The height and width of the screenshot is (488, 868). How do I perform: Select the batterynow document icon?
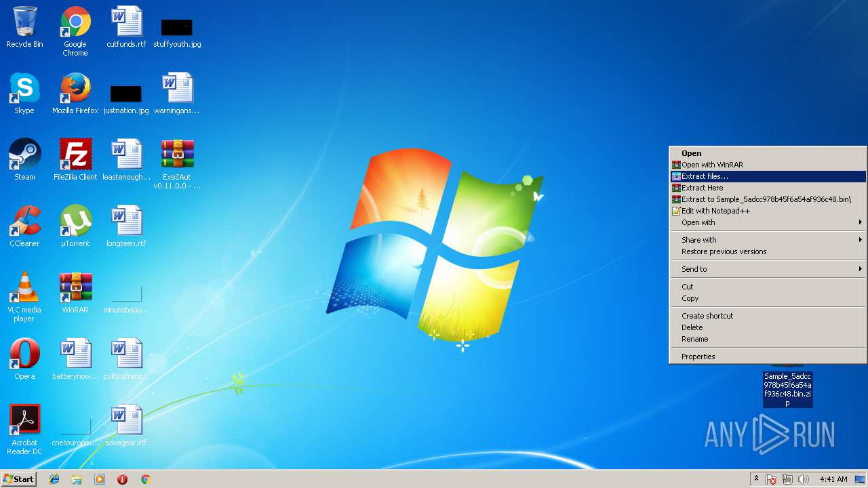[x=75, y=360]
